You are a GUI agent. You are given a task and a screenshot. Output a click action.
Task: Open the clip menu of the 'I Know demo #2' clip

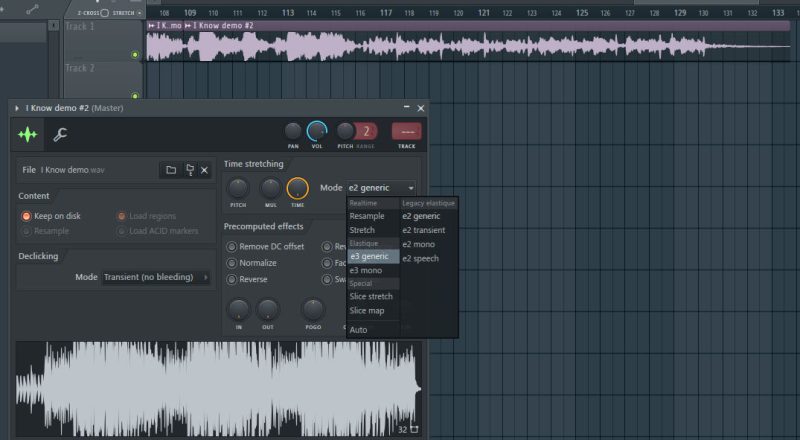point(188,26)
